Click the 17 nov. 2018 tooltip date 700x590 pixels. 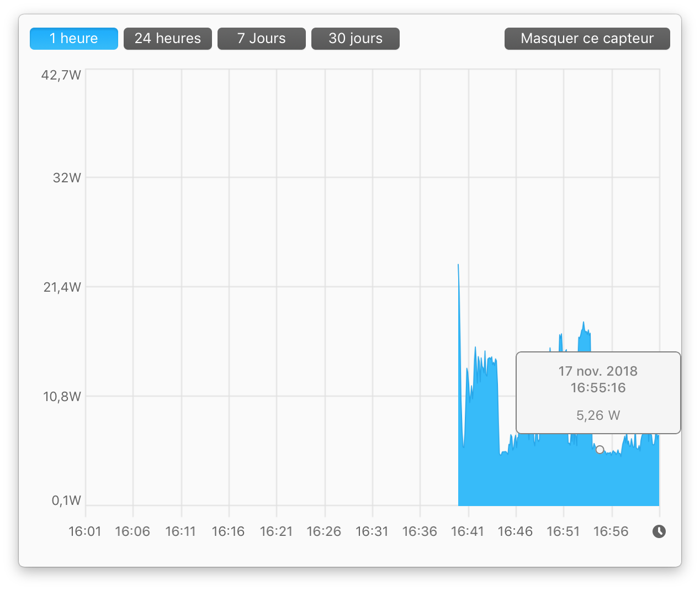pyautogui.click(x=598, y=371)
